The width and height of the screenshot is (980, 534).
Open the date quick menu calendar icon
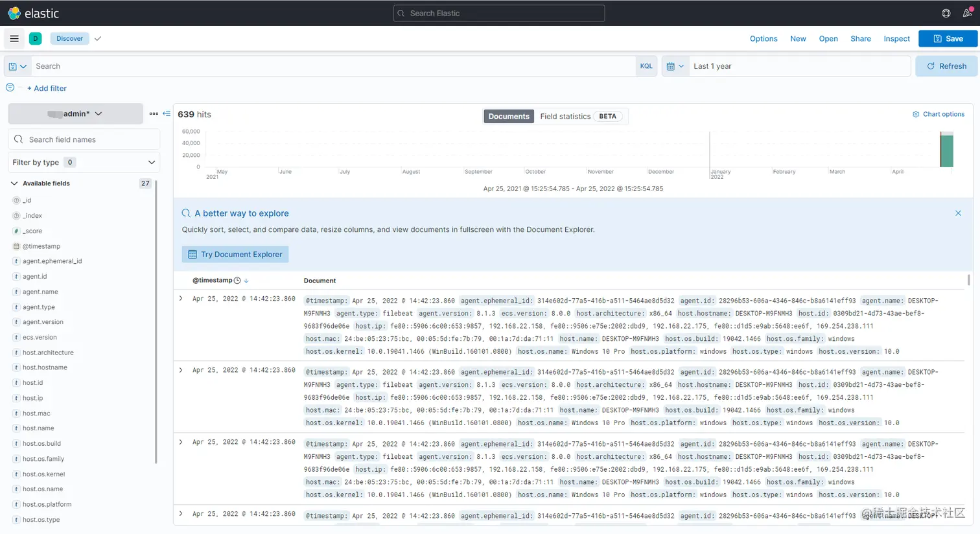click(675, 66)
